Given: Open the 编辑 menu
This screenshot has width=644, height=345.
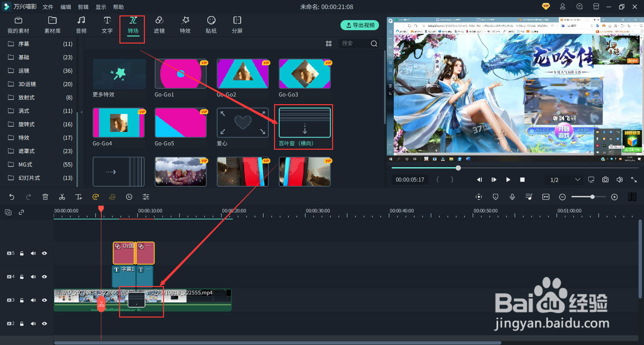Looking at the screenshot, I should (x=66, y=7).
